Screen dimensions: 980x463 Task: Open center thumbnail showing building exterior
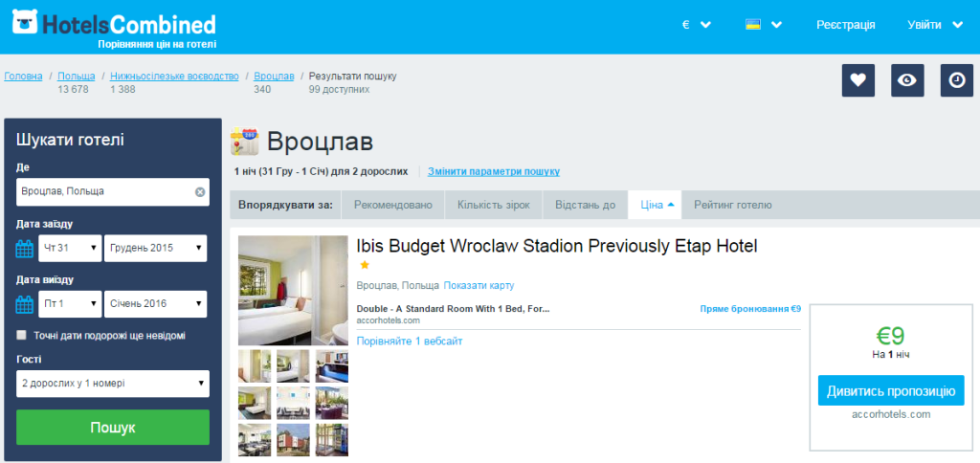(293, 440)
